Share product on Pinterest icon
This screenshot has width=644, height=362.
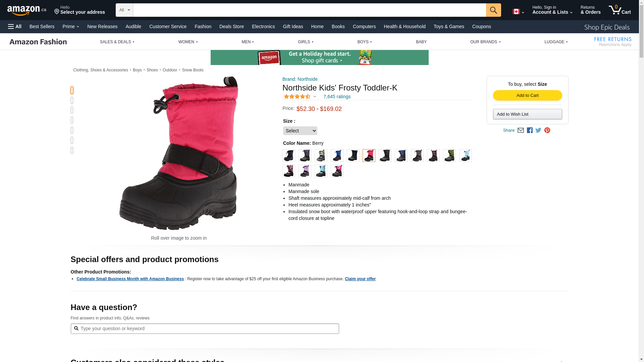[x=547, y=130]
